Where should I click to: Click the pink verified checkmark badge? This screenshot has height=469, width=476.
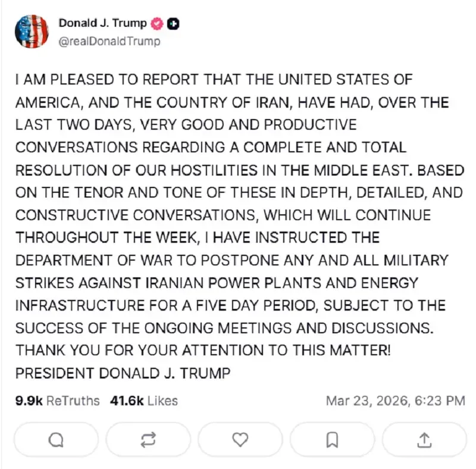pos(158,24)
